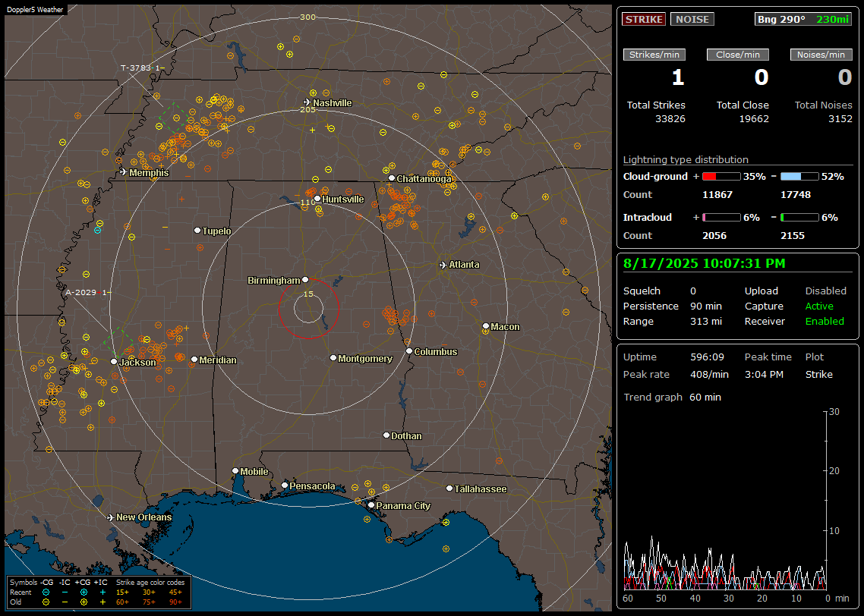Click the Nashville airport plane marker

[x=307, y=102]
